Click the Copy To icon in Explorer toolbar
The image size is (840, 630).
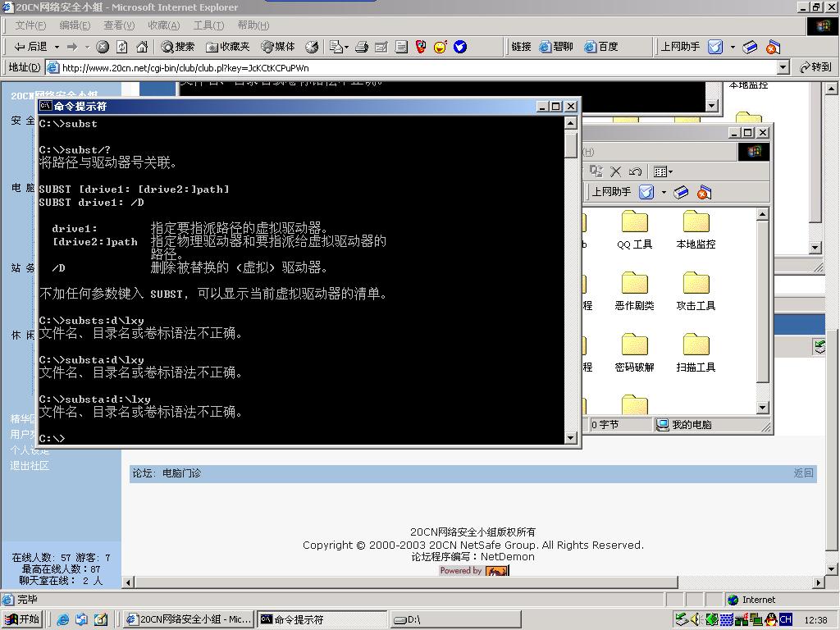click(x=596, y=171)
